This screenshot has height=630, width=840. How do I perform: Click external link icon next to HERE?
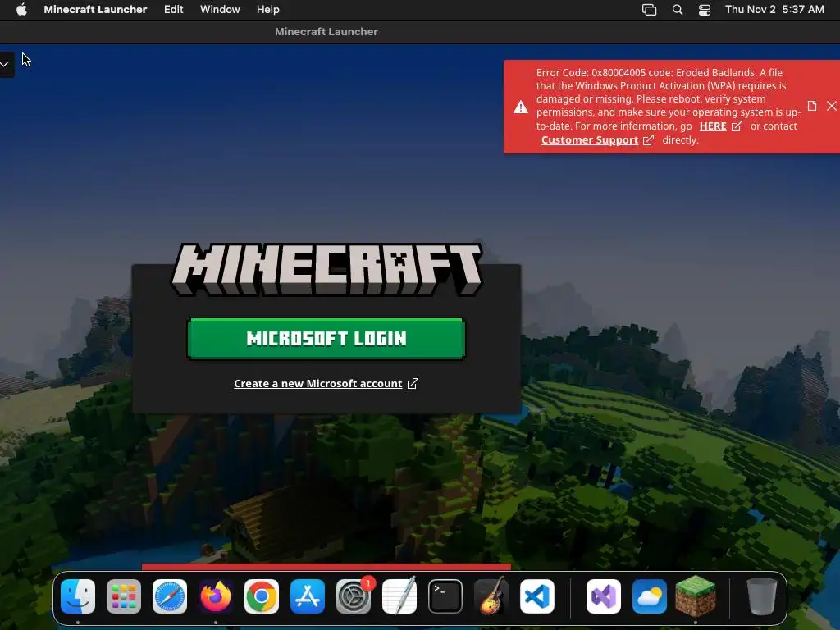[737, 126]
